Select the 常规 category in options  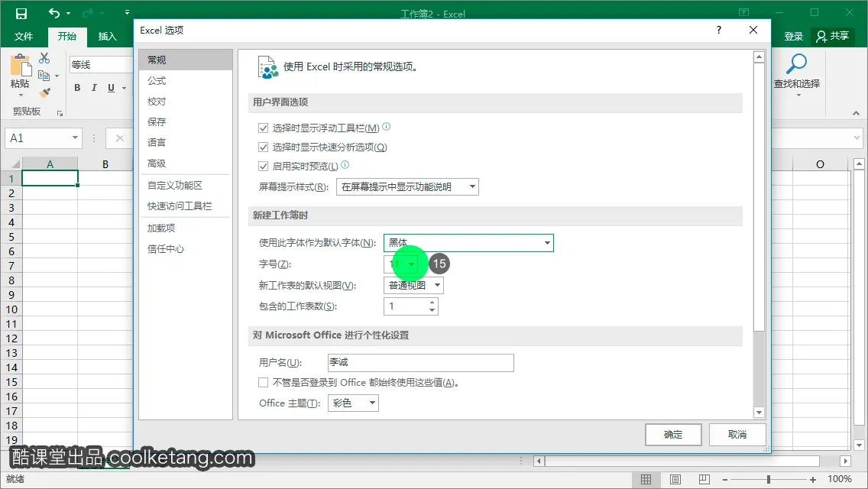click(186, 60)
